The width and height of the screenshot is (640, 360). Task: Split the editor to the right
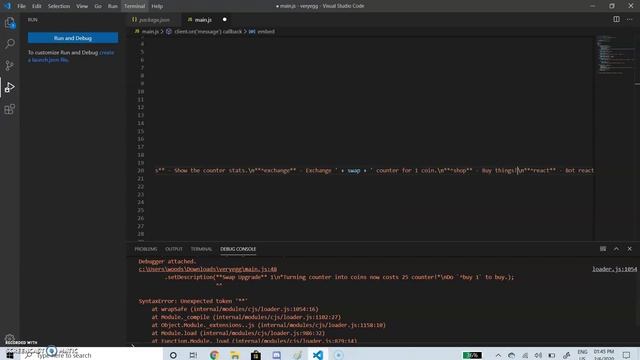click(x=616, y=19)
